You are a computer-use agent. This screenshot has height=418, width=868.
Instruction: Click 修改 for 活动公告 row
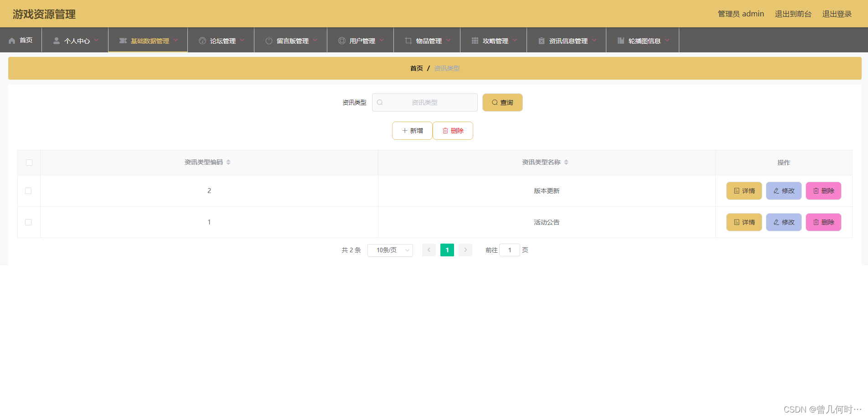[x=784, y=222]
